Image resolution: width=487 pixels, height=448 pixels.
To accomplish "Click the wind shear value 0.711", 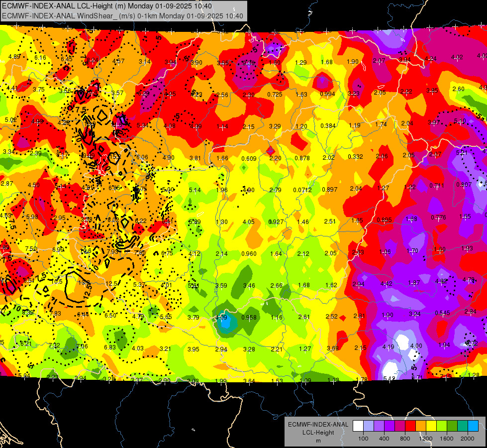I will point(437,186).
